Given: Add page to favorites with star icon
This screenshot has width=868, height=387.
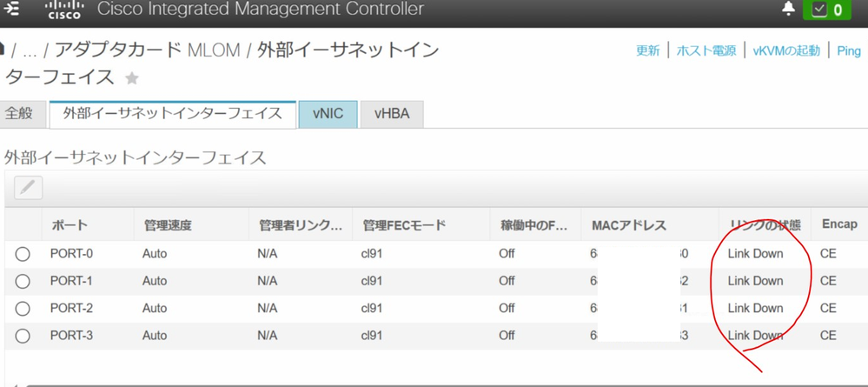Looking at the screenshot, I should [132, 78].
